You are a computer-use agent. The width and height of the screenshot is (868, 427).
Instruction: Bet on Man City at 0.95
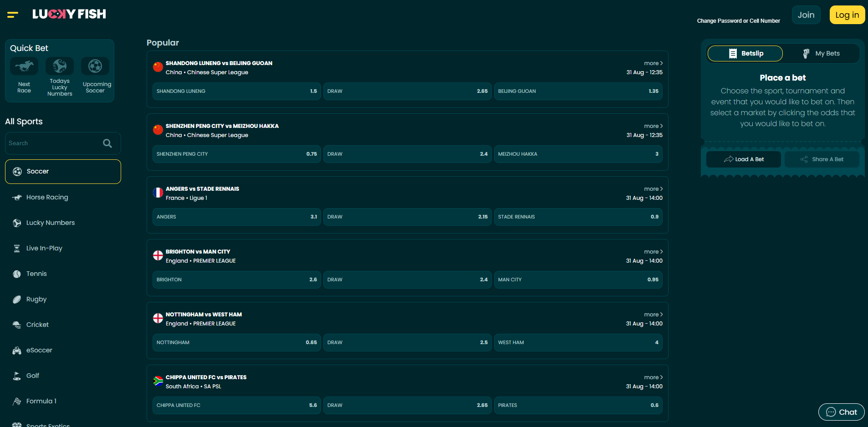click(x=578, y=280)
